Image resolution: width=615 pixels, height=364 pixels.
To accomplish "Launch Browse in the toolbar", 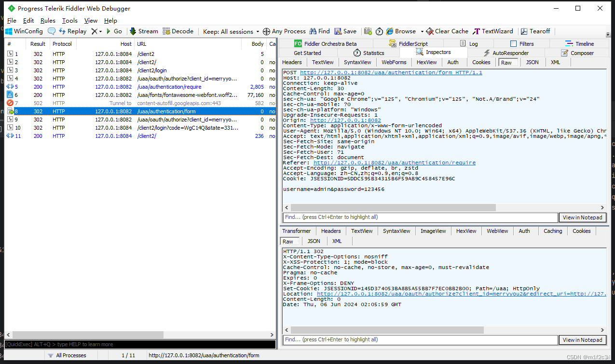I will (401, 31).
